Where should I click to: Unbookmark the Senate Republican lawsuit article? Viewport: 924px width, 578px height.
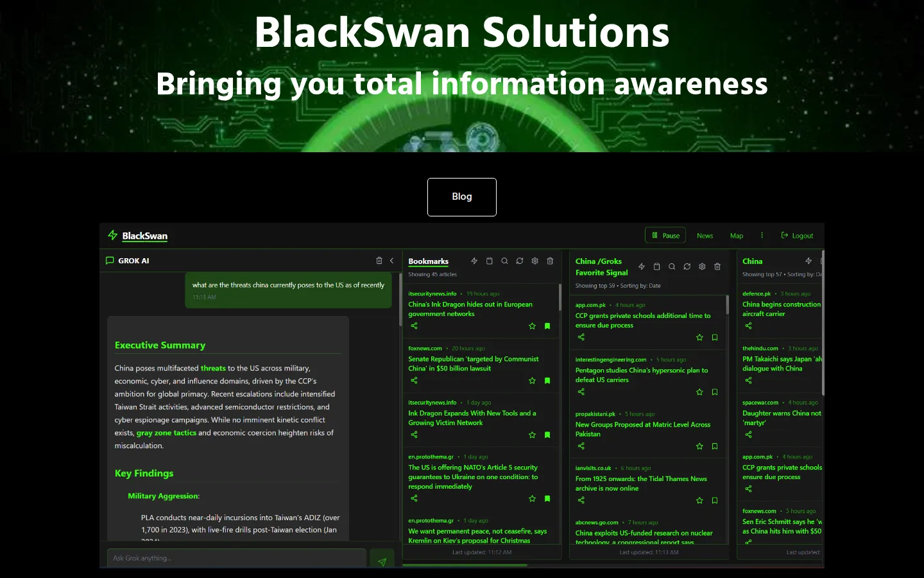coord(547,381)
